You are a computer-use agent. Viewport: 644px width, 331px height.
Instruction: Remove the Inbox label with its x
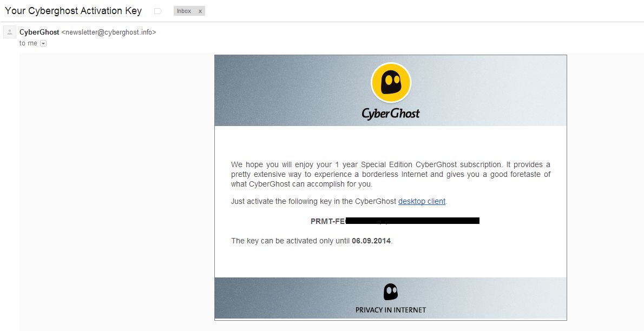[x=200, y=11]
